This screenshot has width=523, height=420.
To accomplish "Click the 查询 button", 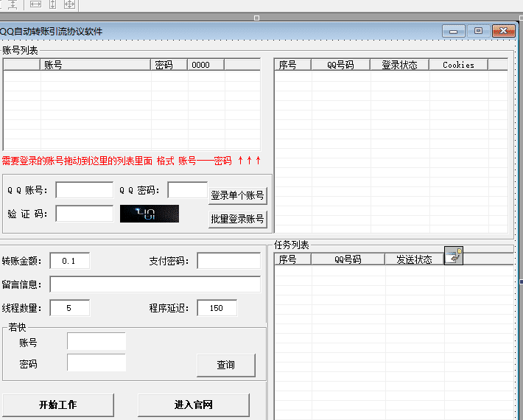I will pos(226,365).
